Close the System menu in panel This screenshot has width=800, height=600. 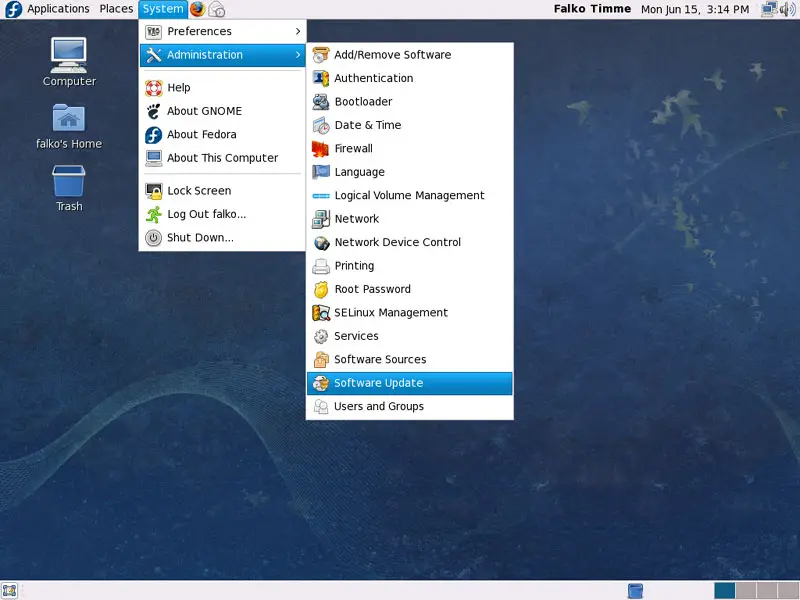[163, 9]
